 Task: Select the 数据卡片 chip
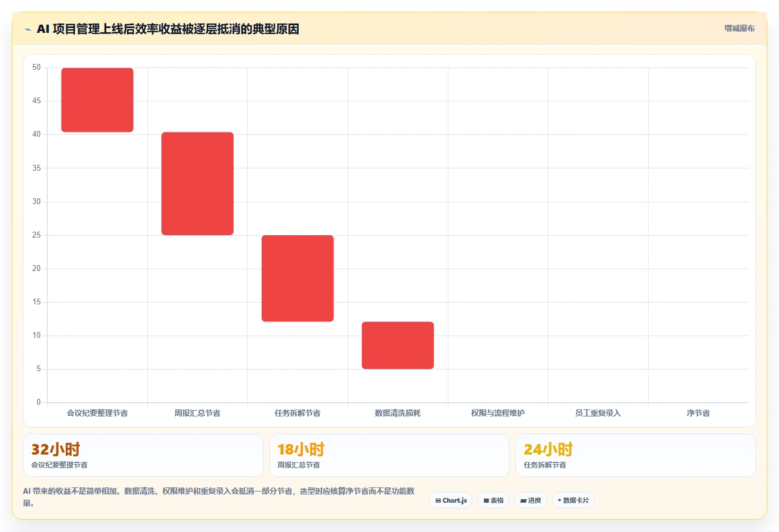point(573,500)
